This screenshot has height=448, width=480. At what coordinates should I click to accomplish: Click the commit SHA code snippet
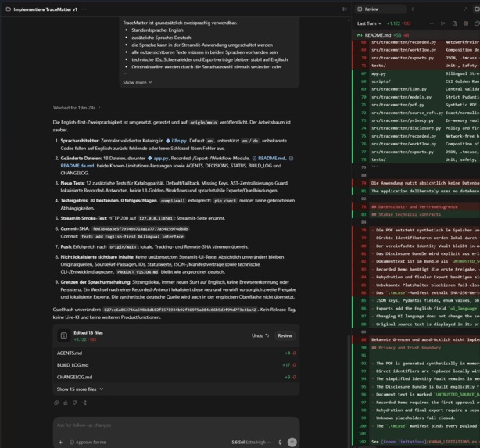click(140, 229)
